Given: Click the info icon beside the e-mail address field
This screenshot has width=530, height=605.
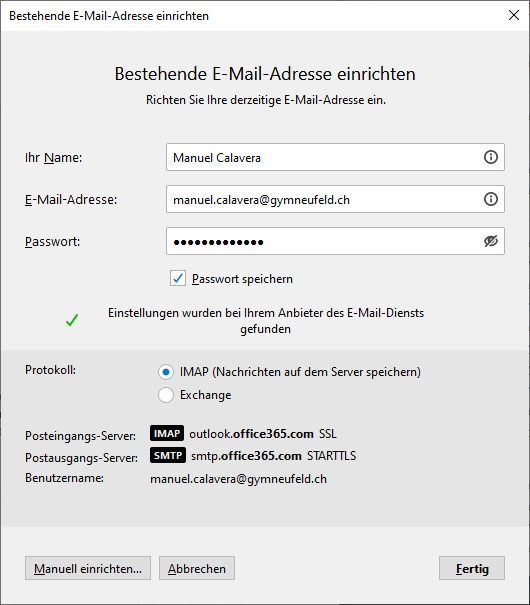Looking at the screenshot, I should coord(491,199).
